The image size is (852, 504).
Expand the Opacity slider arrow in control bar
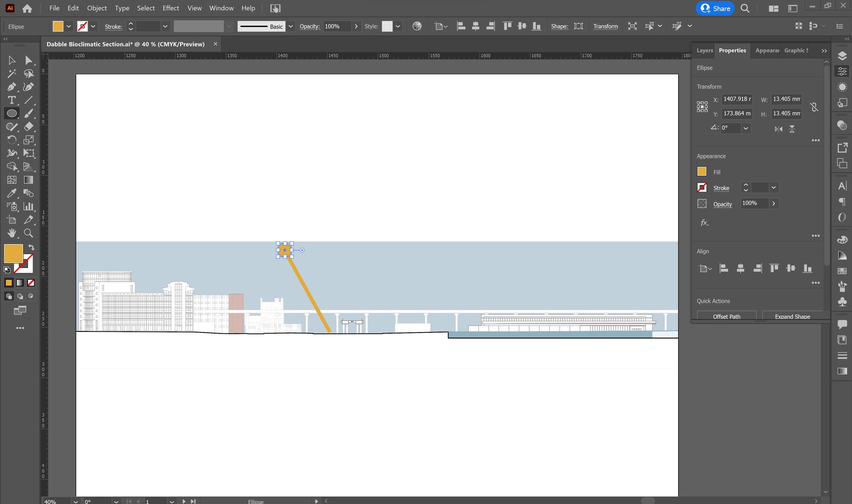tap(356, 26)
